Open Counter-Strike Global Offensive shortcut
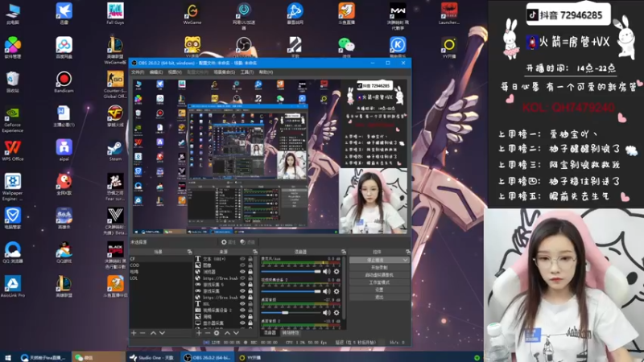This screenshot has height=362, width=644. point(115,84)
